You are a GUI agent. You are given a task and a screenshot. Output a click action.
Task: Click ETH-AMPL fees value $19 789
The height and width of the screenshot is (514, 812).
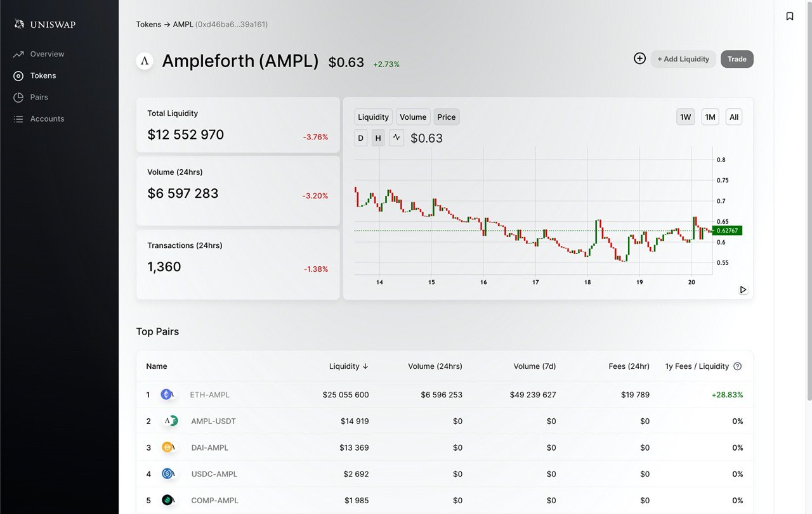click(635, 395)
